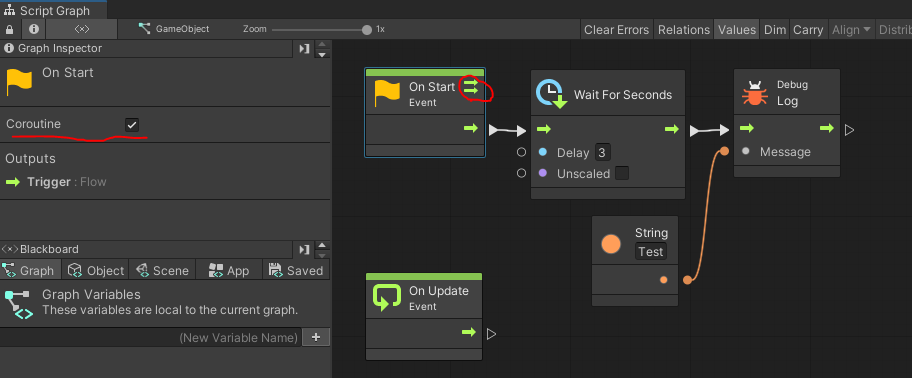Click the On Update trigger output port
This screenshot has width=912, height=378.
(469, 332)
